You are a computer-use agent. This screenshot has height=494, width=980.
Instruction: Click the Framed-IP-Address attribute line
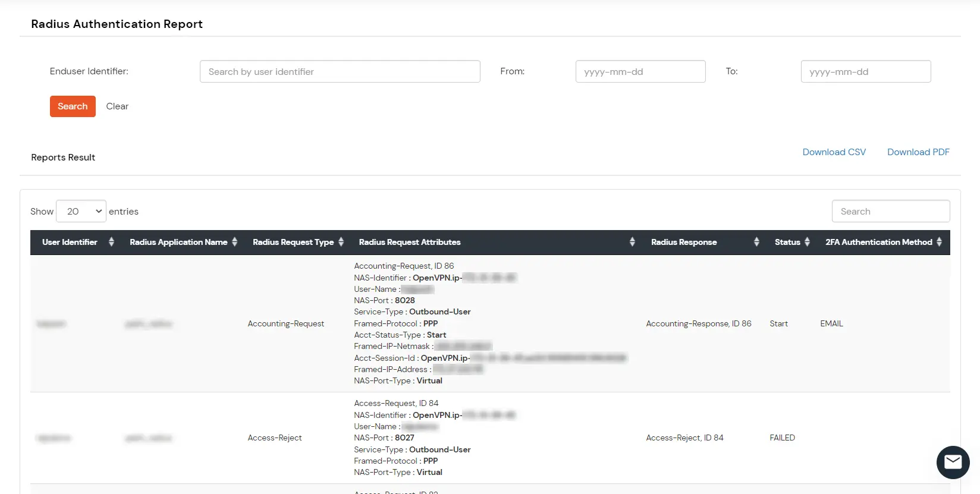tap(419, 369)
